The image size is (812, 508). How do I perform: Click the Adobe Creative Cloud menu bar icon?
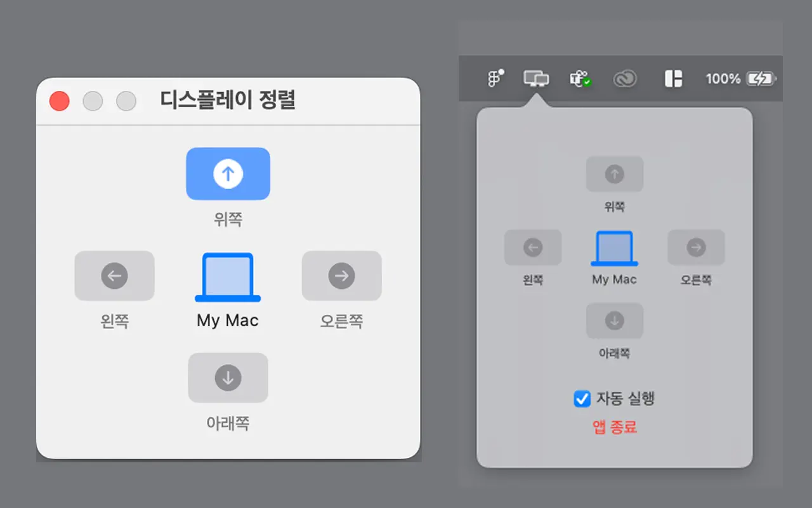click(625, 79)
